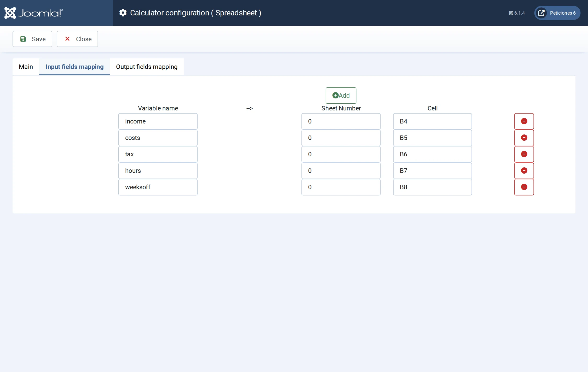
Task: Click the Sheet Number column header
Action: (341, 108)
